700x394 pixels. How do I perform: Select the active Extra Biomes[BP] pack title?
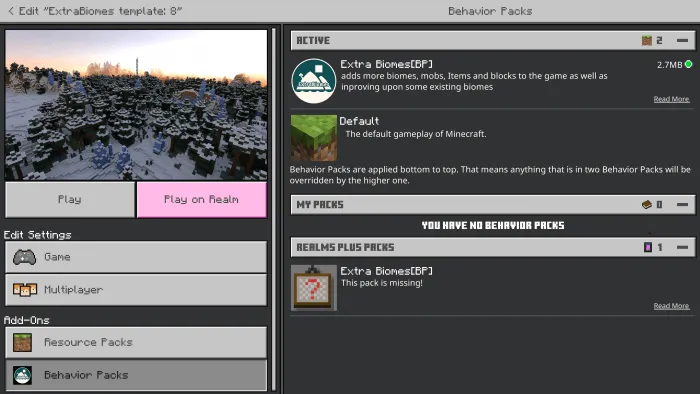point(386,64)
